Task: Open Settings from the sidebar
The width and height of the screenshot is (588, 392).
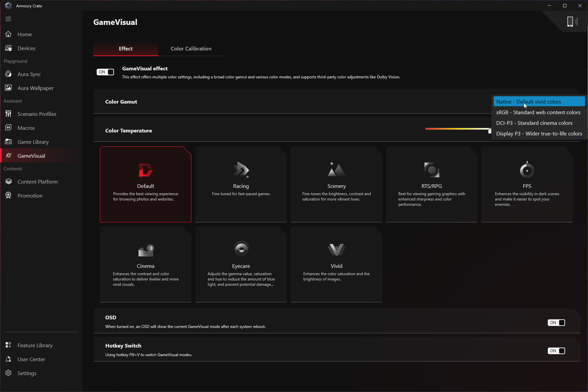Action: [41, 373]
